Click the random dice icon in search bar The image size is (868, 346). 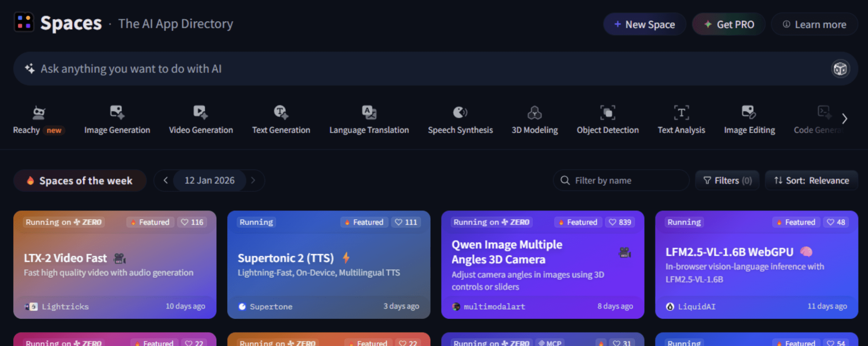[x=840, y=69]
